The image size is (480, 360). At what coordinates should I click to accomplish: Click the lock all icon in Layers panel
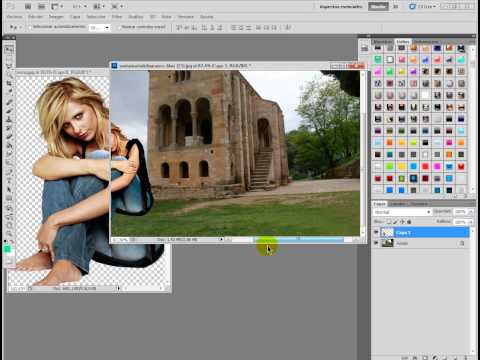coord(409,221)
